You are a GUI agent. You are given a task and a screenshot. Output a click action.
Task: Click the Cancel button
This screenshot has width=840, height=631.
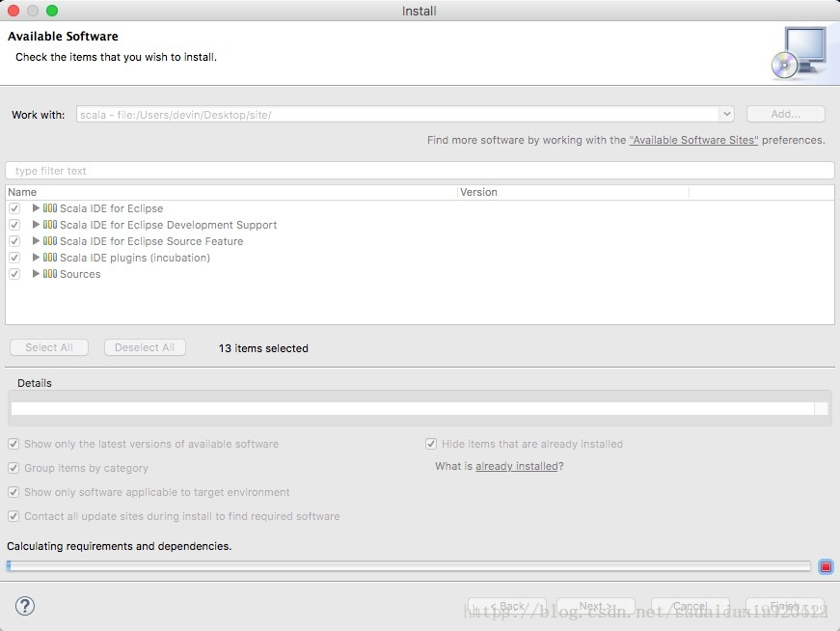pos(690,606)
